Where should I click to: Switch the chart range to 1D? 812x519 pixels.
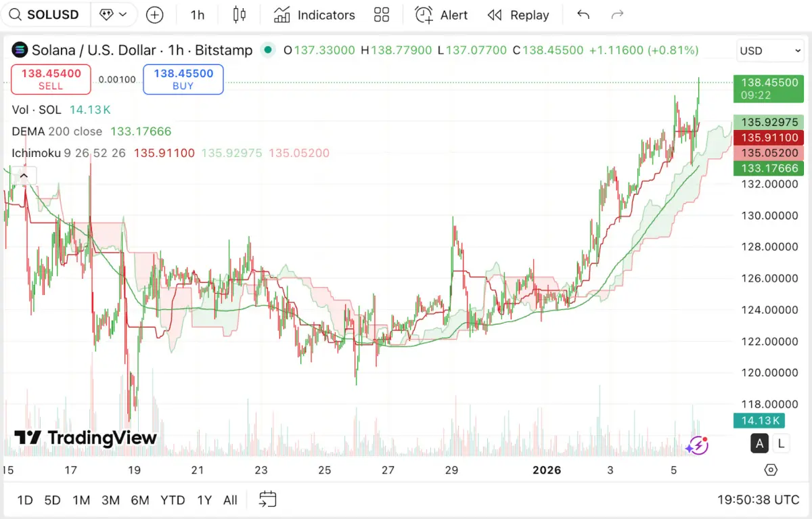click(x=25, y=500)
